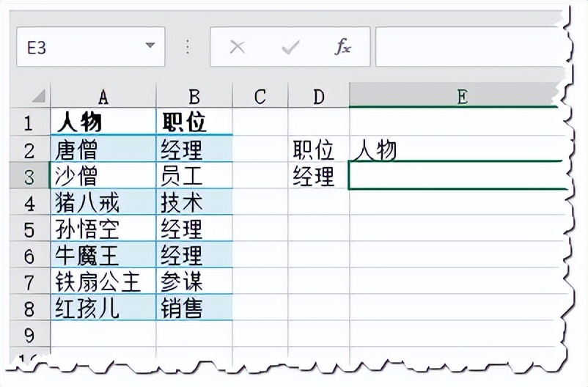Select column E header
The image size is (588, 387).
coord(455,95)
